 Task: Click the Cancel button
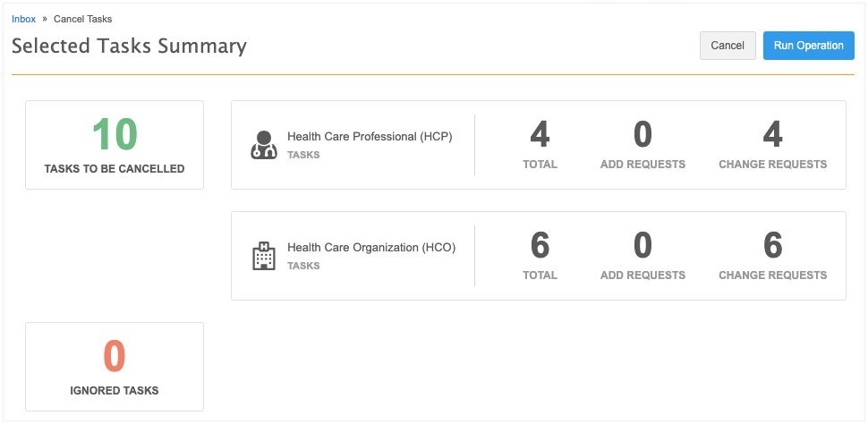[728, 46]
